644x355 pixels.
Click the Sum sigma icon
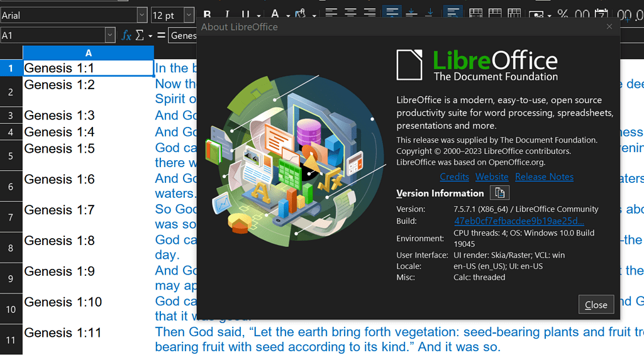(x=140, y=36)
